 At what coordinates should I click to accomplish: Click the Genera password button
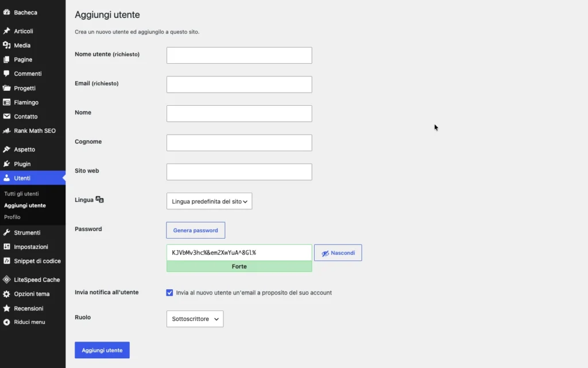pos(195,230)
